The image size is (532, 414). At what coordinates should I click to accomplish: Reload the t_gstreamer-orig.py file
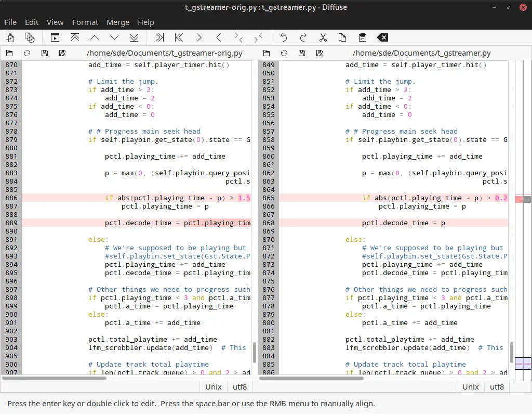point(27,53)
